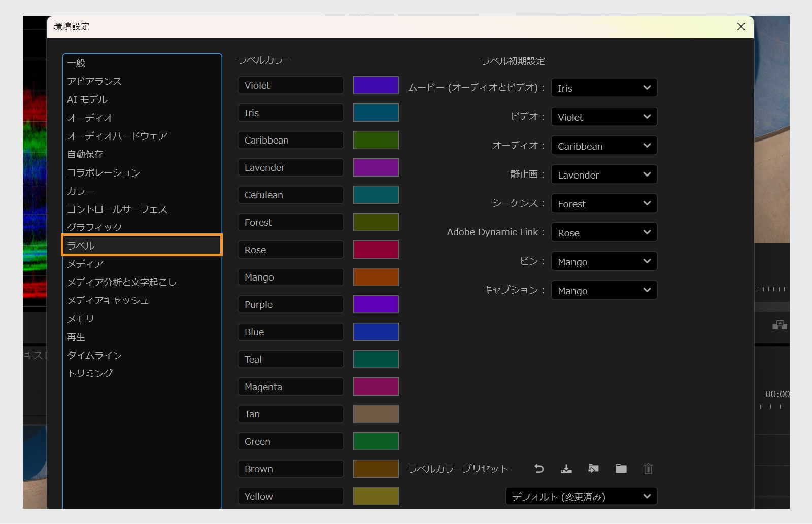812x524 pixels.
Task: Click the Tan color swatch
Action: click(376, 414)
